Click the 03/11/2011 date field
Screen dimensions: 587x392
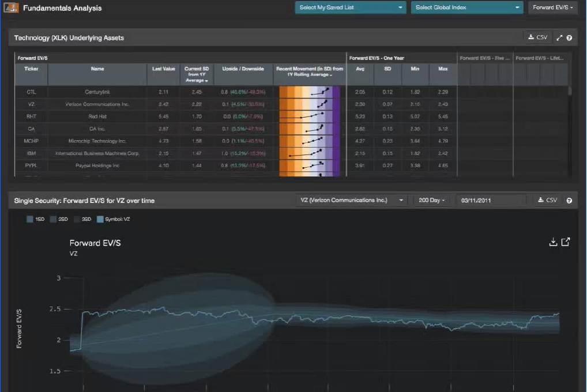(x=491, y=200)
